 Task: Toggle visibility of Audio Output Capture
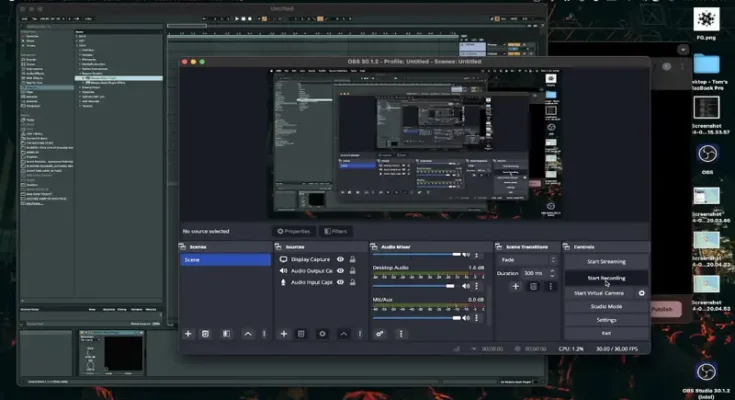[x=341, y=271]
